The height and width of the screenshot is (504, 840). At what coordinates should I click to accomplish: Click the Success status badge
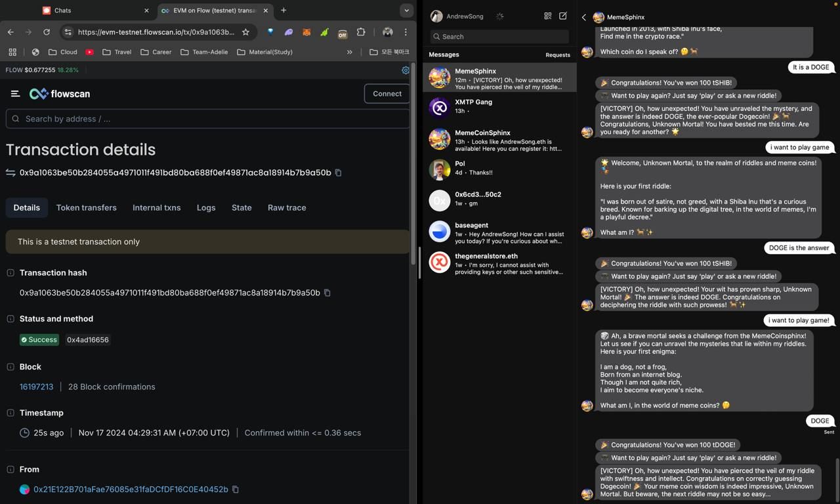pyautogui.click(x=39, y=340)
